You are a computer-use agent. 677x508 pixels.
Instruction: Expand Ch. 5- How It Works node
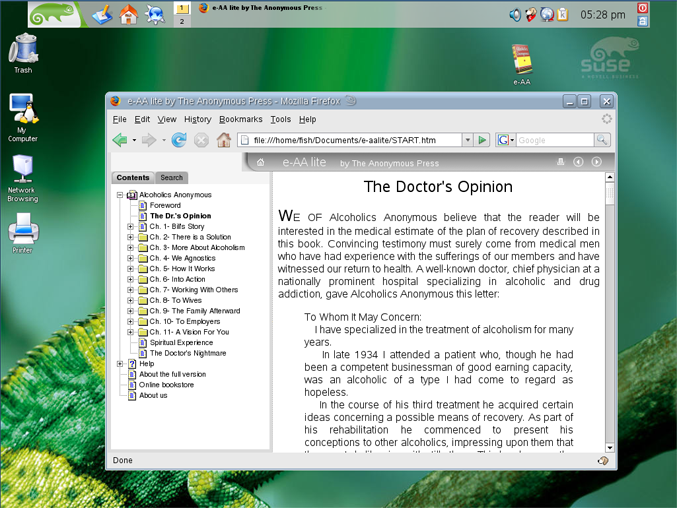pyautogui.click(x=130, y=269)
